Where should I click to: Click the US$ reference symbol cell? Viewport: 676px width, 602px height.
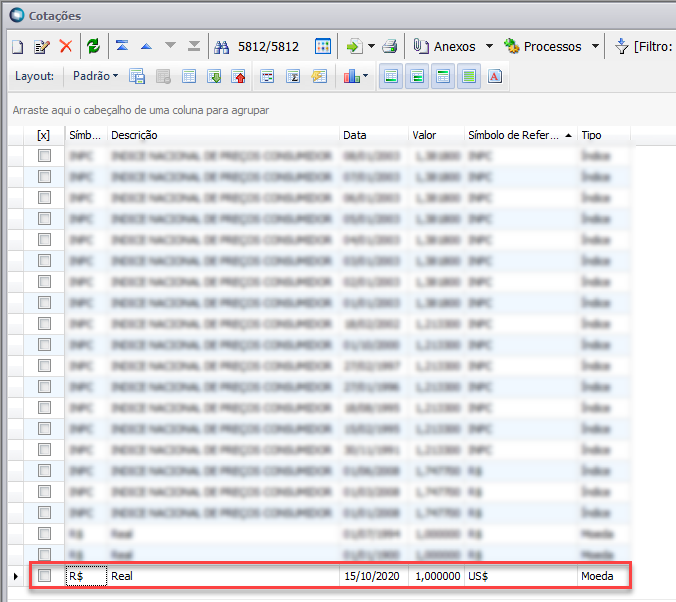[521, 576]
